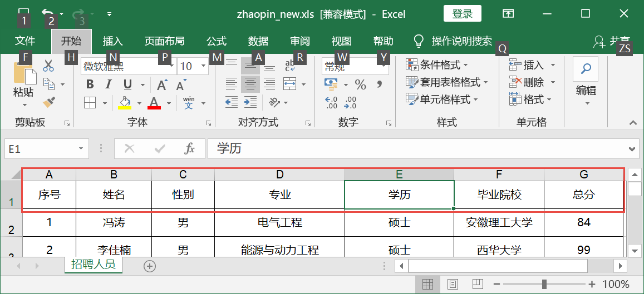
Task: Click the 登录 sign-in button
Action: tap(462, 14)
